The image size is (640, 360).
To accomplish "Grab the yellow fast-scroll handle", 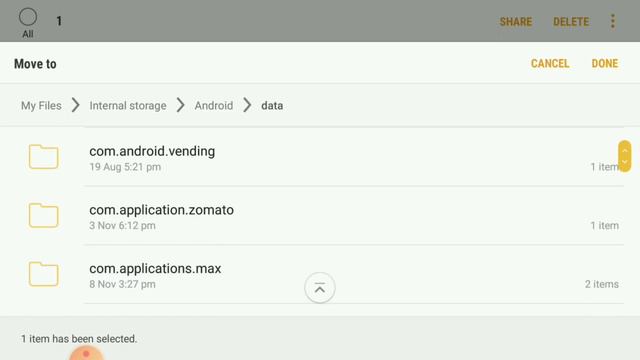I will (624, 156).
